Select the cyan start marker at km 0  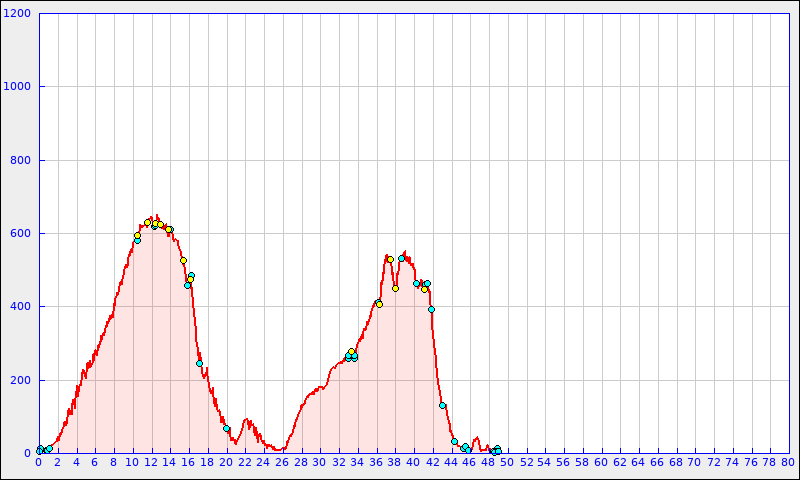(x=40, y=449)
